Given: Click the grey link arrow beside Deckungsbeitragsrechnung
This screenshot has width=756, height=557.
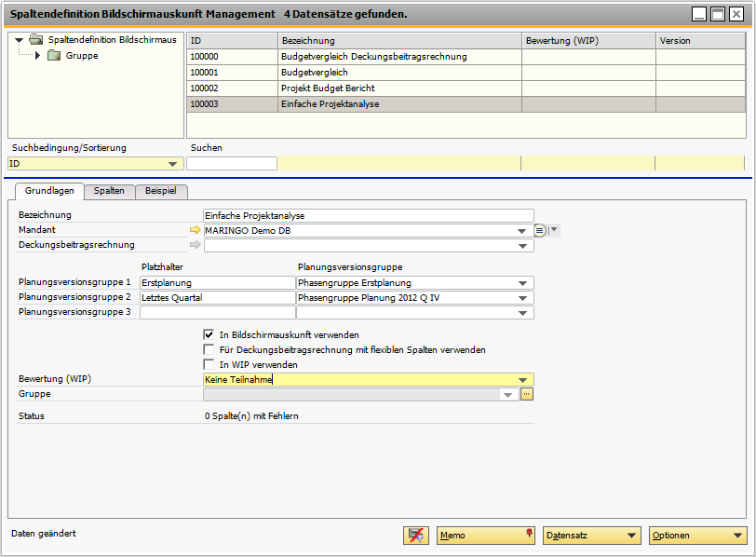Looking at the screenshot, I should pyautogui.click(x=195, y=246).
